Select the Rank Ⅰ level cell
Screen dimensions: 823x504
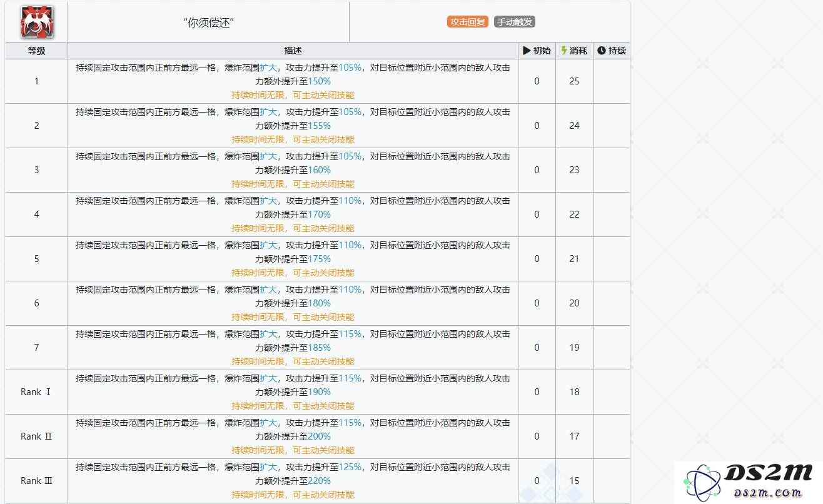[x=36, y=392]
